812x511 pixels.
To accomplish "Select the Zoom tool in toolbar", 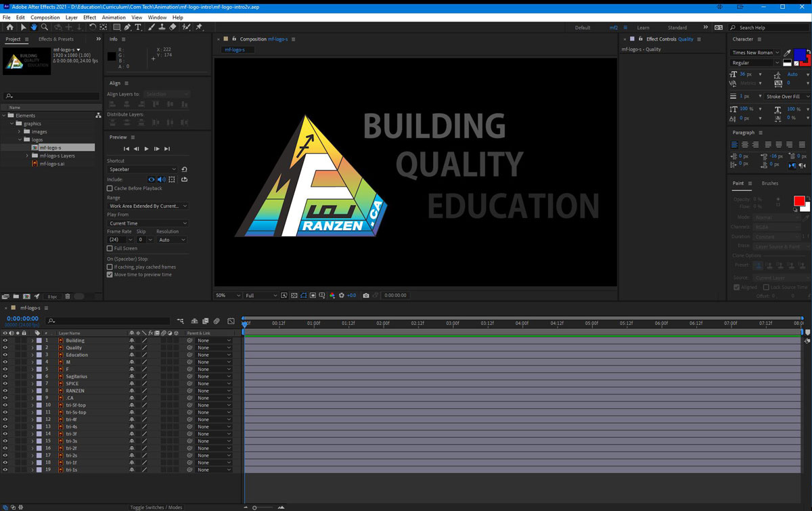I will 45,27.
